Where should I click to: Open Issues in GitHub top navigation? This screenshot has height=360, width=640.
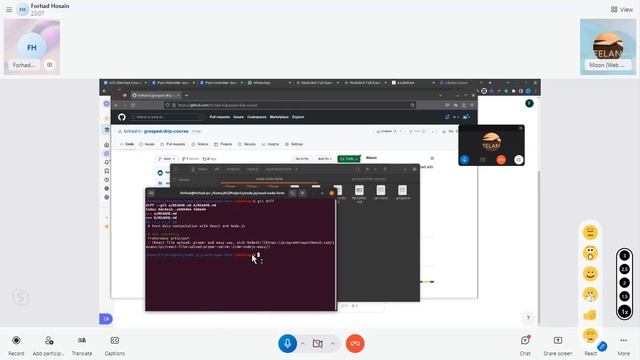click(238, 117)
